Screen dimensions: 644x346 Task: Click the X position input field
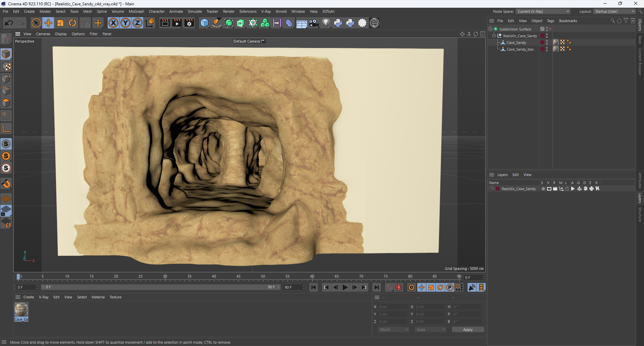[x=393, y=307]
